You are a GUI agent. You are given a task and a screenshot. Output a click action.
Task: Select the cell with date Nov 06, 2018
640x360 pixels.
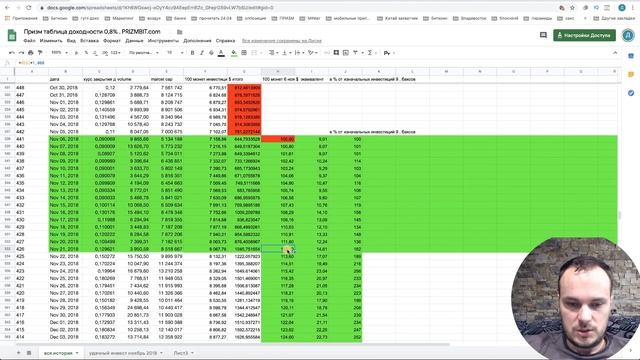pyautogui.click(x=65, y=139)
